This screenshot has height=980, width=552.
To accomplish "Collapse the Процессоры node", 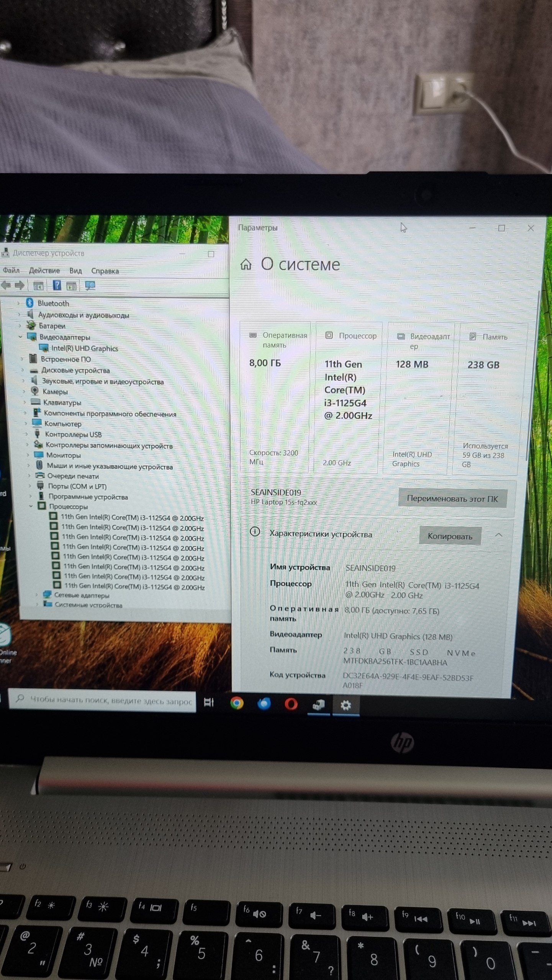I will (31, 506).
